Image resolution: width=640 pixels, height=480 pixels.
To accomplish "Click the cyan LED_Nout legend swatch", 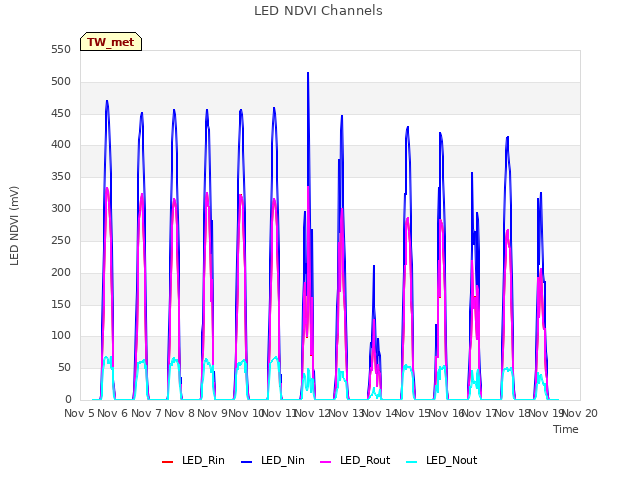I will click(412, 462).
